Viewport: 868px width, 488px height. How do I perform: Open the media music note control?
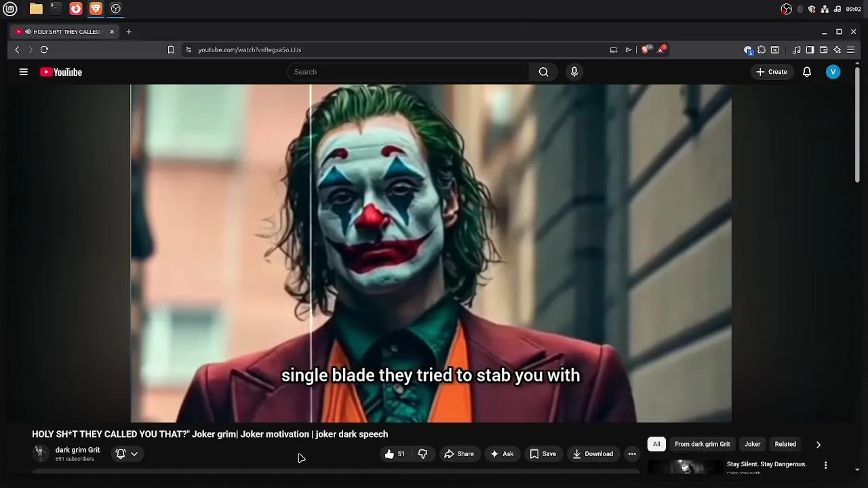pos(797,49)
